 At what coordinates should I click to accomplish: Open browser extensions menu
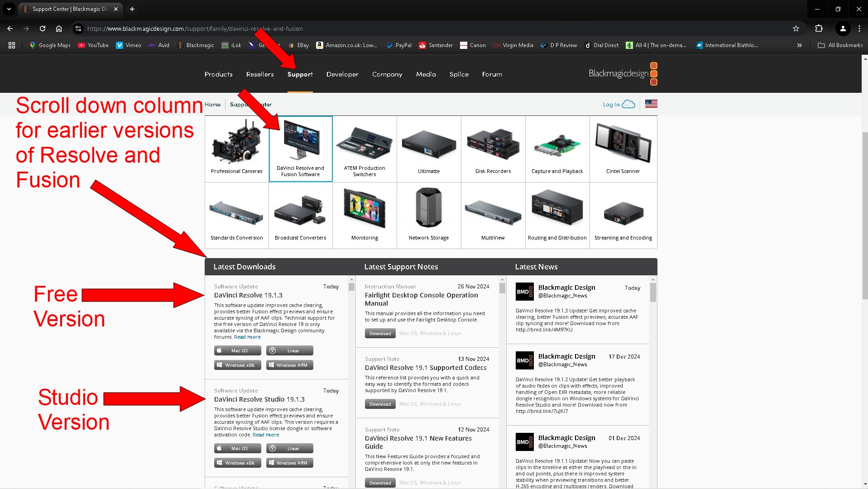[x=819, y=29]
